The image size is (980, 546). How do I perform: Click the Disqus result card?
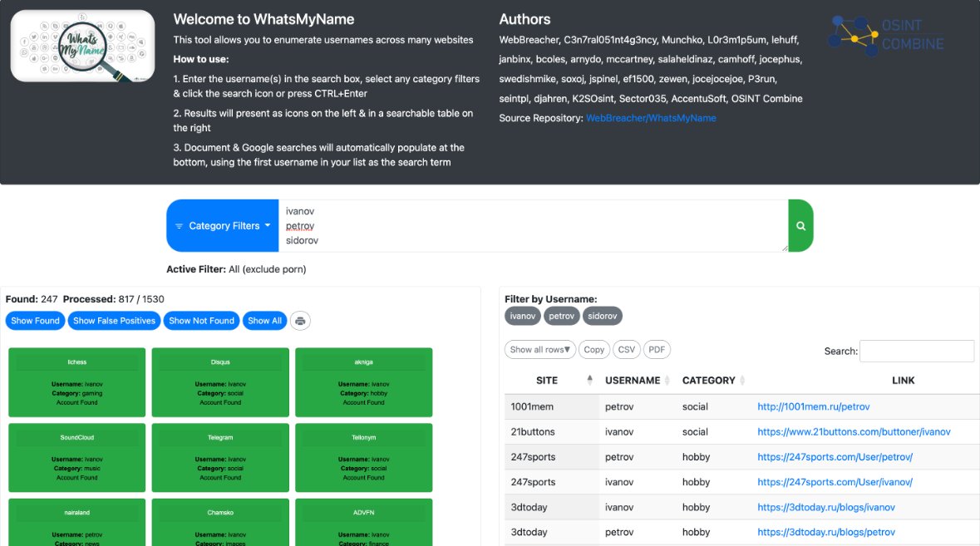click(220, 382)
